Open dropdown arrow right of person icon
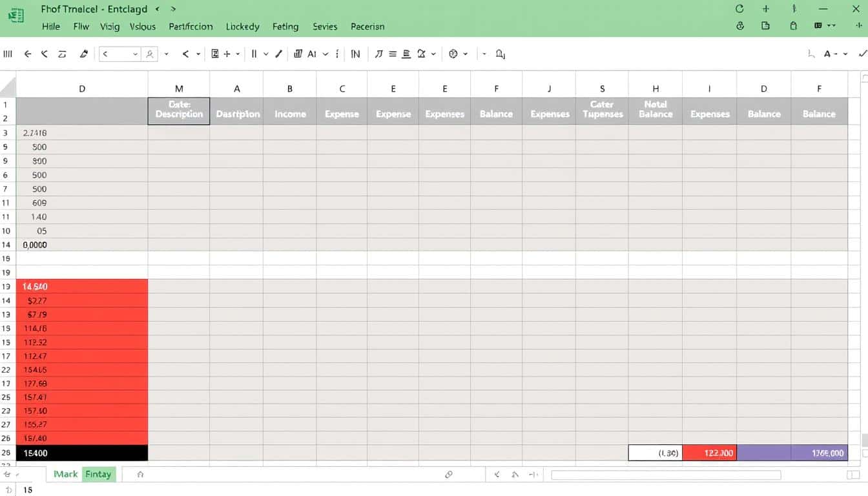This screenshot has width=868, height=496. [167, 54]
